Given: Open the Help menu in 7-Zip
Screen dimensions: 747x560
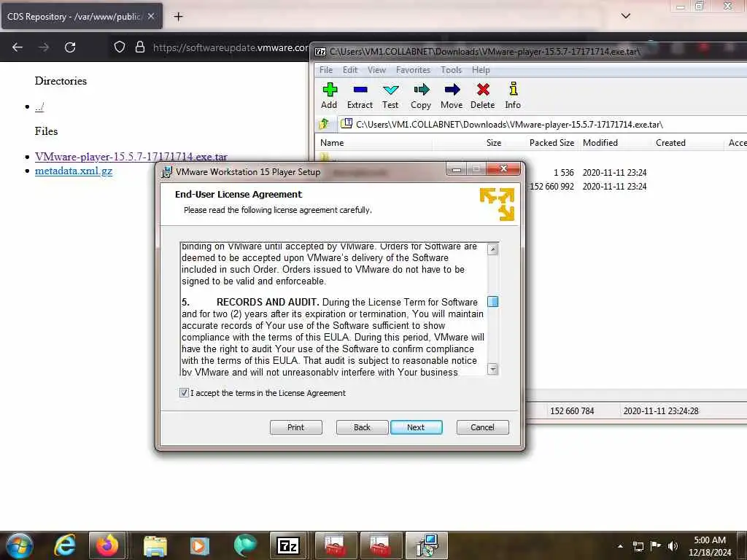Looking at the screenshot, I should coord(481,70).
